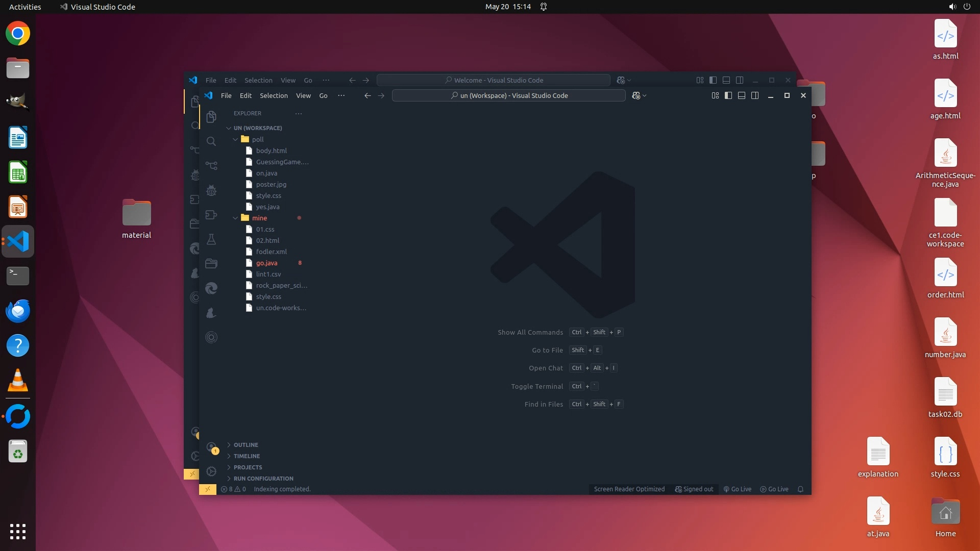Expand the RUN CONFIGURATION section
Viewport: 980px width, 551px height.
point(263,479)
